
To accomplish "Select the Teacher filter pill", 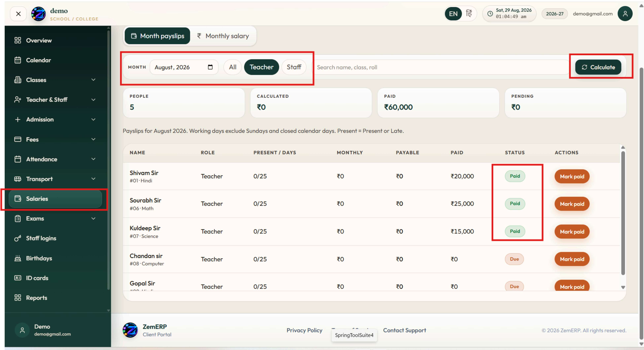I will pyautogui.click(x=261, y=67).
